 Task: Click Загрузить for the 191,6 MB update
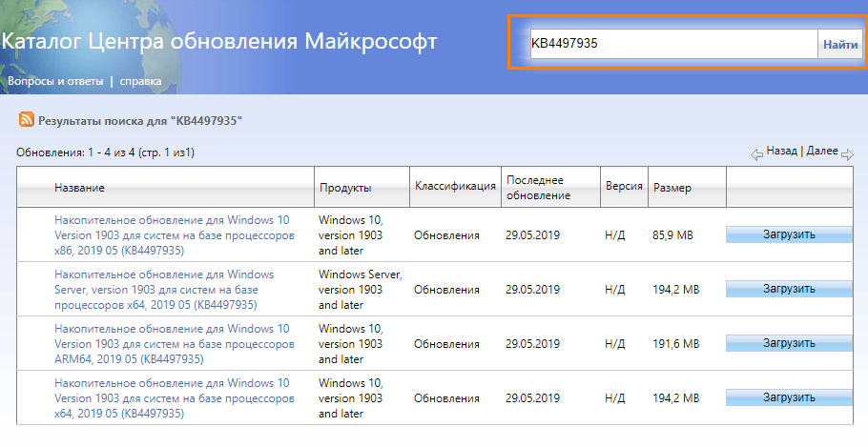coord(789,343)
